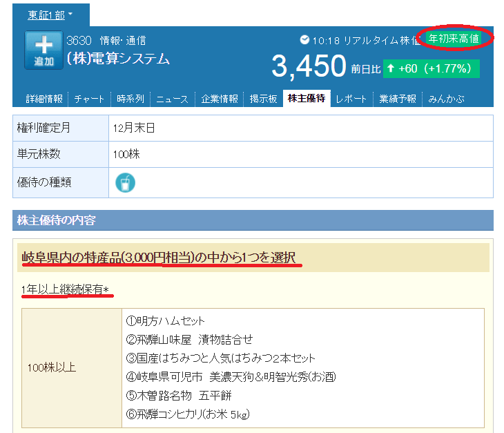
Task: Click the stock code 3630
Action: pos(79,41)
